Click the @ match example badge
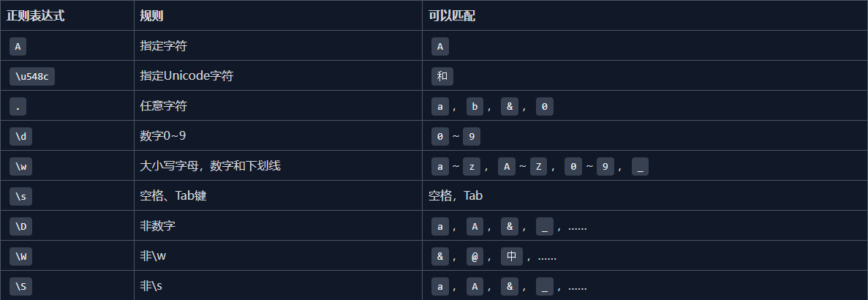868x300 pixels. click(474, 256)
